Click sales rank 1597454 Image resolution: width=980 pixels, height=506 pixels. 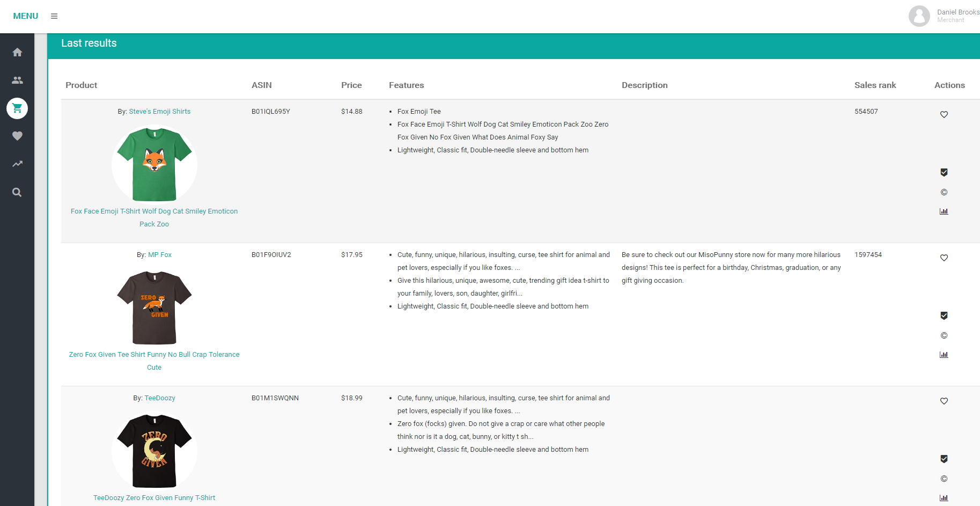pyautogui.click(x=868, y=255)
